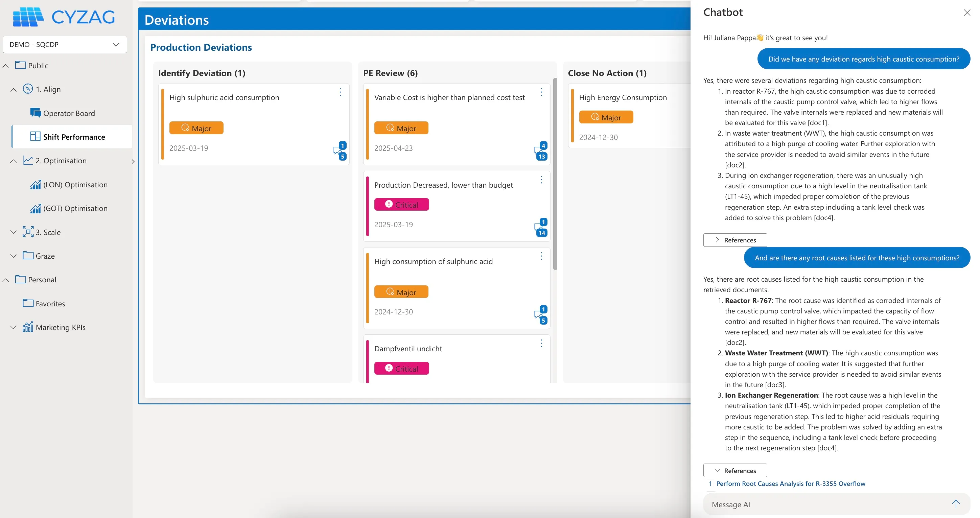Click the CYZAG logo
The width and height of the screenshot is (980, 518).
tap(64, 17)
